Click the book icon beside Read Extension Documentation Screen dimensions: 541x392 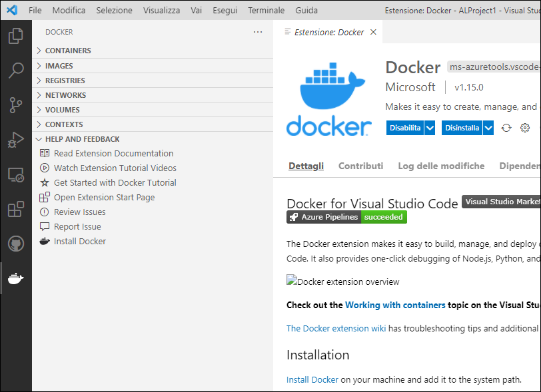pos(45,153)
